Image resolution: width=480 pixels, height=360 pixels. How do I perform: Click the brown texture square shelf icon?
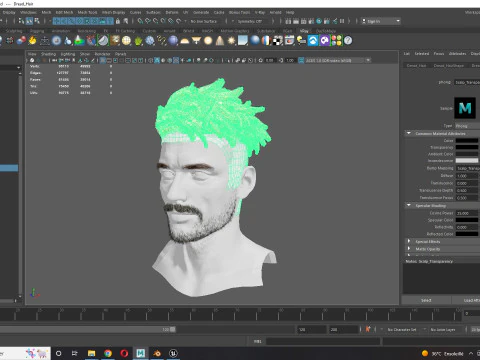tap(115, 41)
